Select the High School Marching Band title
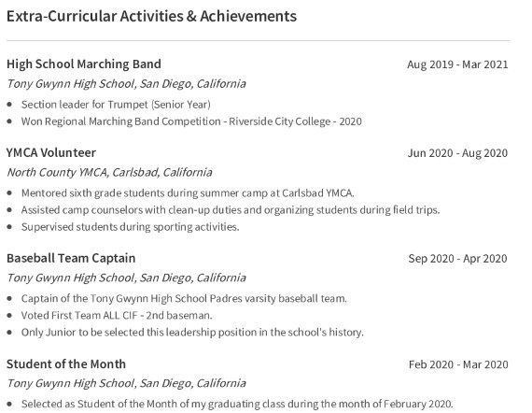This screenshot has width=532, height=413. point(84,64)
